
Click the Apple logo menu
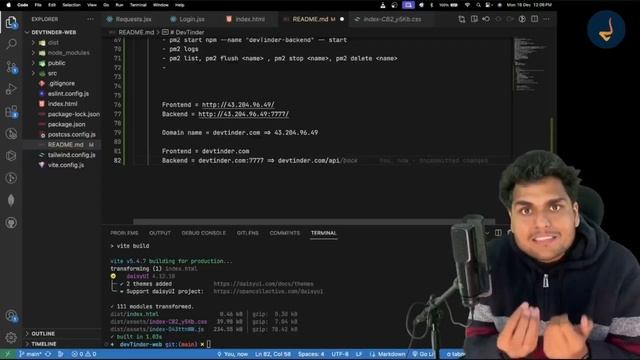tap(9, 5)
